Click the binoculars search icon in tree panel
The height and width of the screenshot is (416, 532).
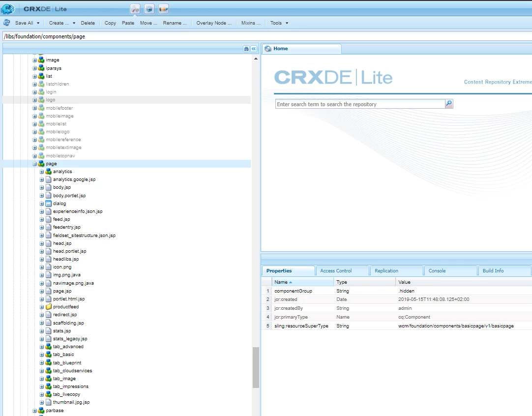pos(246,49)
